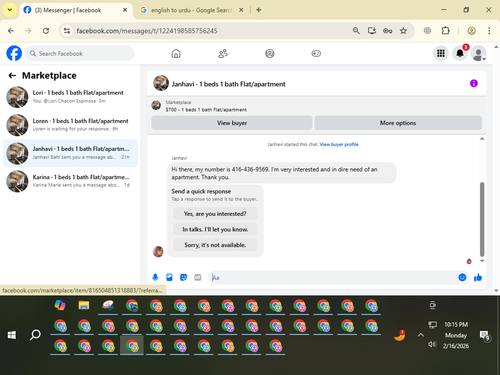Open the taskbar clock and date
Screen dimensions: 500x375
tap(456, 335)
